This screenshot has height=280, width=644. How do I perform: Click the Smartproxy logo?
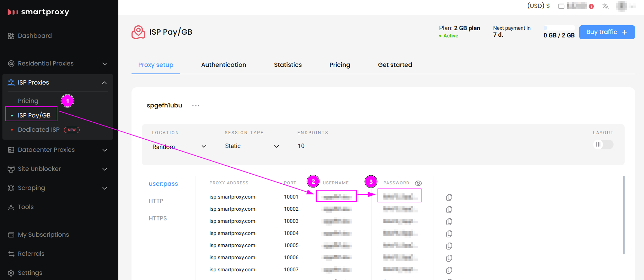coord(38,12)
